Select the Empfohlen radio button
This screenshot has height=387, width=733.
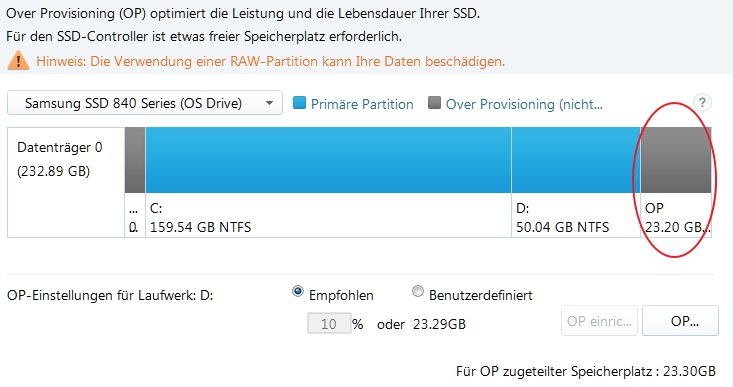pos(297,292)
